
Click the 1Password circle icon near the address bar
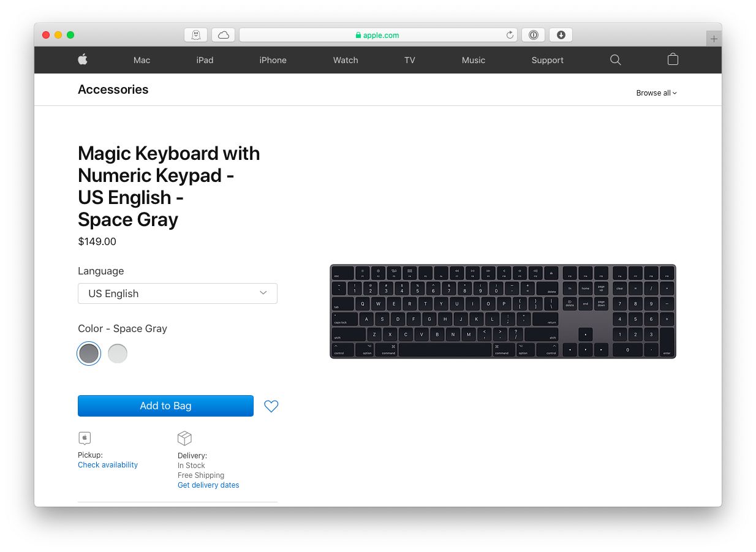(532, 35)
